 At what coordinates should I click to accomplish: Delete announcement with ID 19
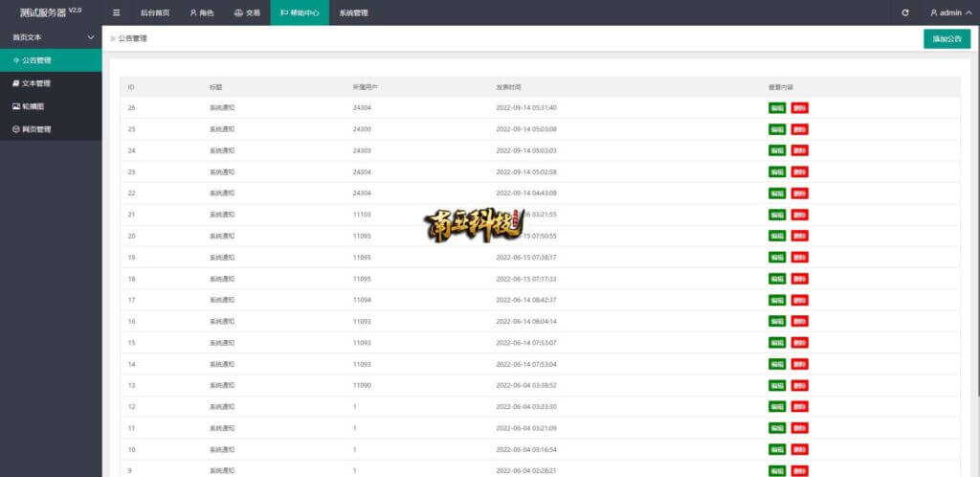799,257
